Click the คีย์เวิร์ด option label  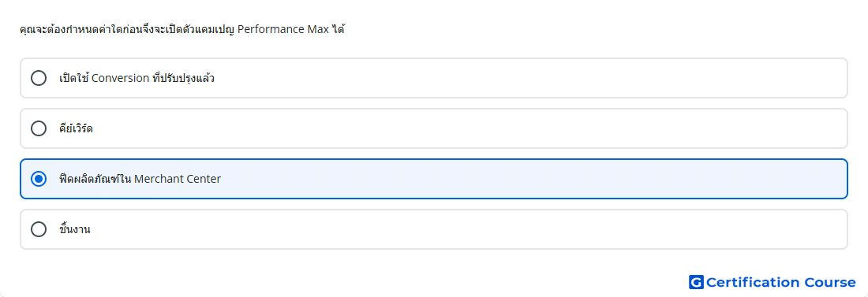click(x=76, y=128)
